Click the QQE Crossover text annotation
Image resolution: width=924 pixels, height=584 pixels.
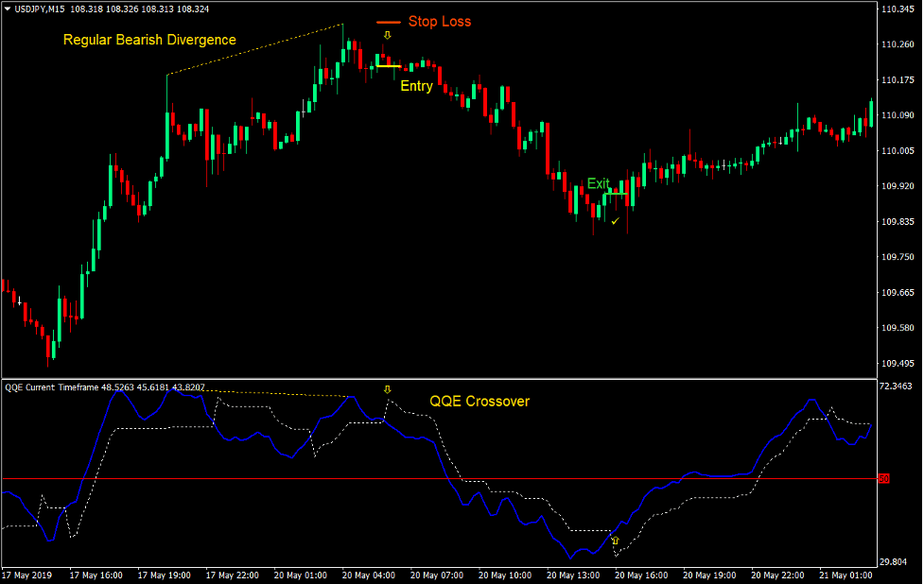tap(479, 402)
